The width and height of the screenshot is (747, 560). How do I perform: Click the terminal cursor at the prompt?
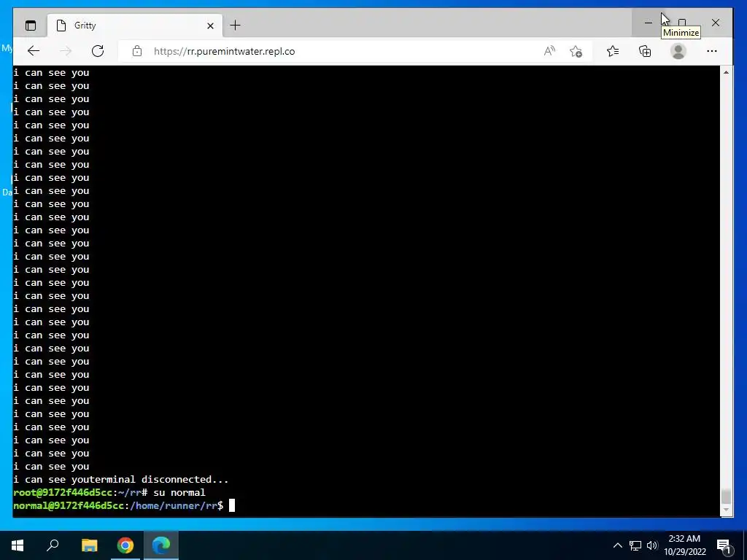[x=232, y=506]
